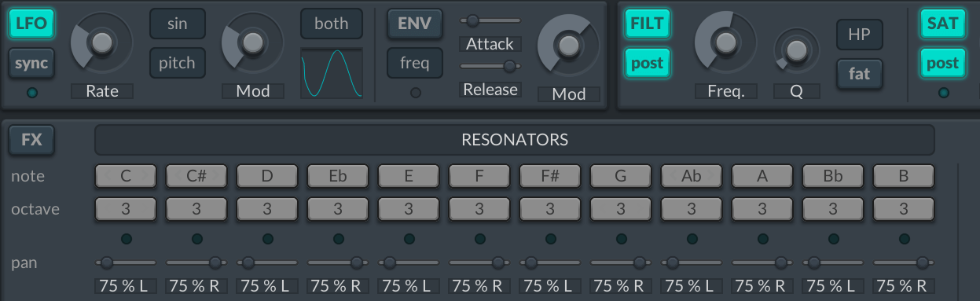Click the indicator LED under Eb resonator

338,239
